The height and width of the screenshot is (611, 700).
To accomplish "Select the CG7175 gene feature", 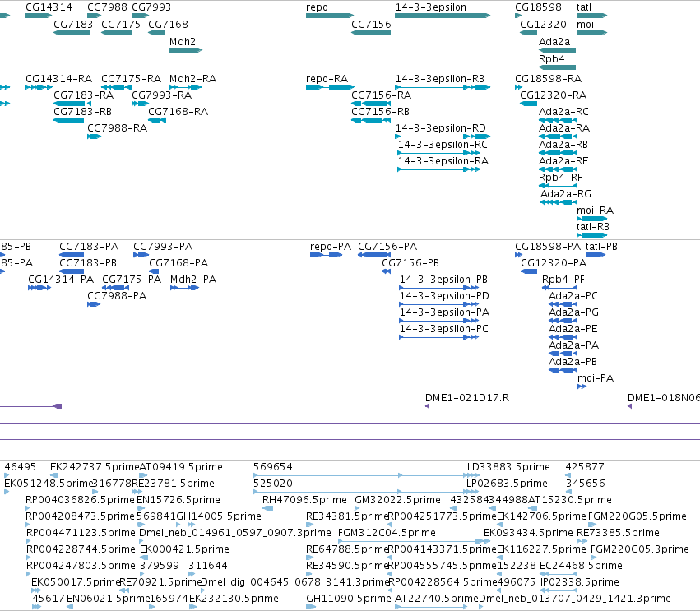I will tap(117, 33).
